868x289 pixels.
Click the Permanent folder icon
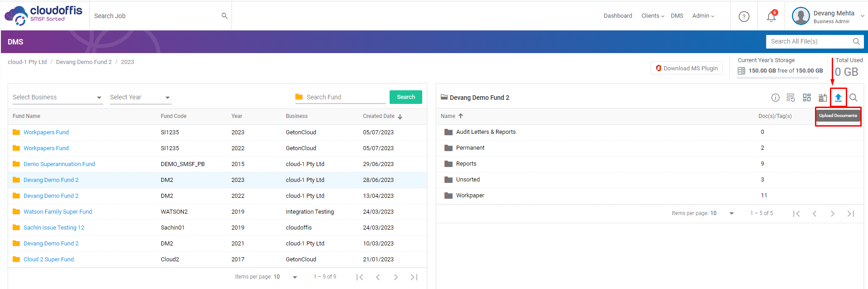click(x=448, y=148)
